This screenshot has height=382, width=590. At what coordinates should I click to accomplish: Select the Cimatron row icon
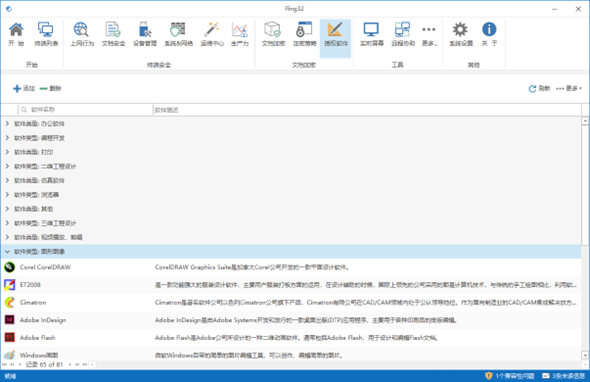(x=9, y=302)
